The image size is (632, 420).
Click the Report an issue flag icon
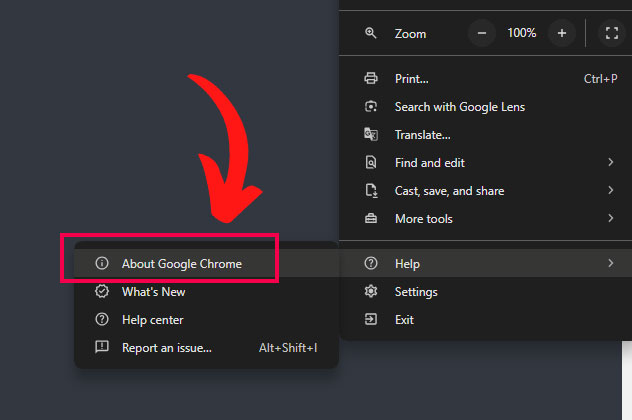pos(102,347)
